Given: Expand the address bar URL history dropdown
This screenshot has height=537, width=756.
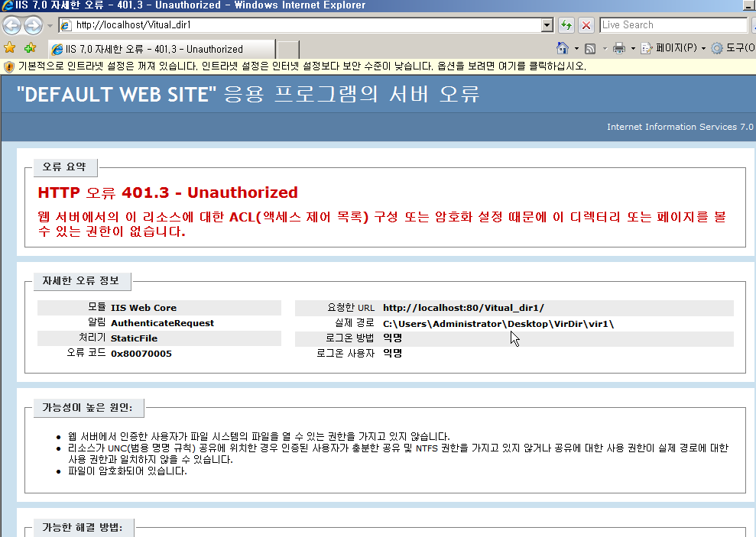Looking at the screenshot, I should 547,25.
